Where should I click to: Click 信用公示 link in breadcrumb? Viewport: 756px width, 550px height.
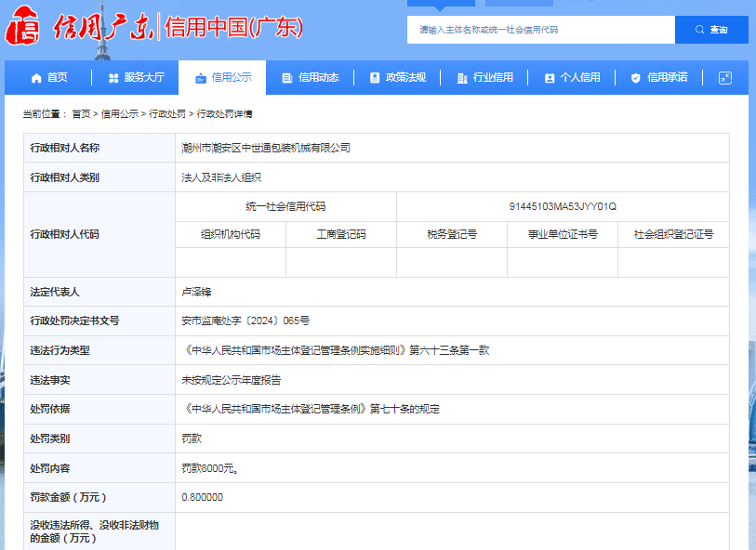pos(120,114)
